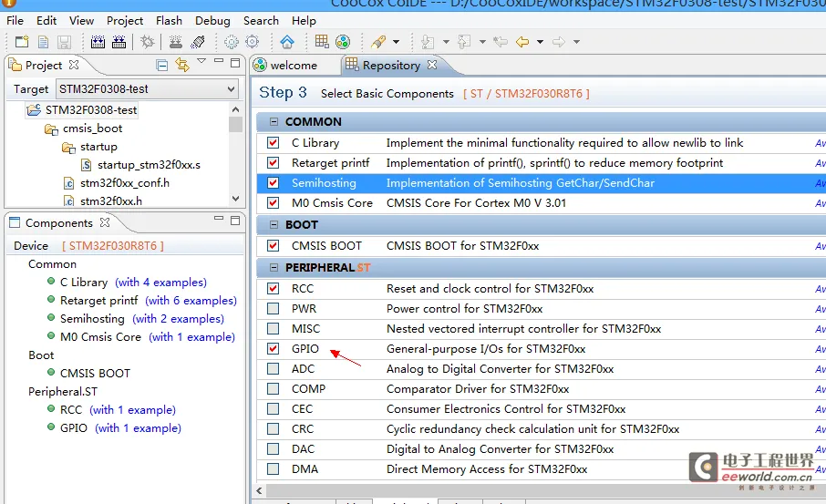Open the Flash menu
The image size is (826, 504).
tap(169, 21)
